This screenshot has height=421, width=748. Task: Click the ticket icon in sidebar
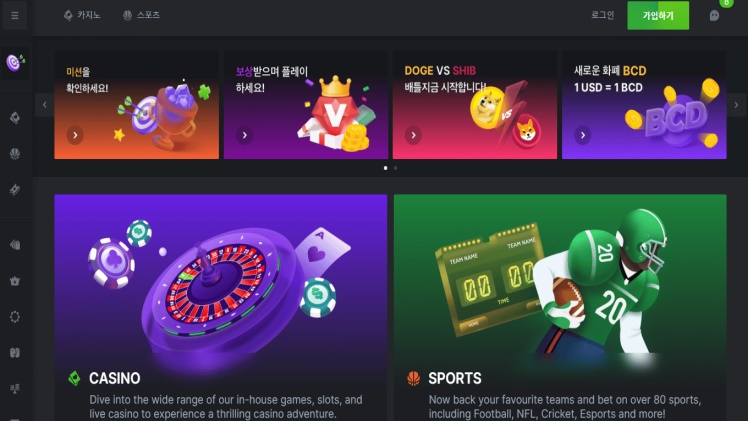[x=15, y=190]
